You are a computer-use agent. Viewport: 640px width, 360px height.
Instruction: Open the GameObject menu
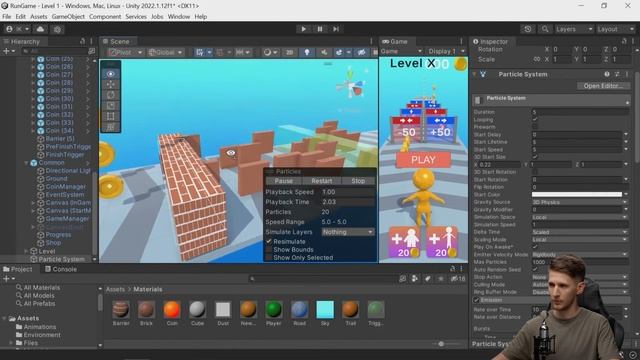68,16
